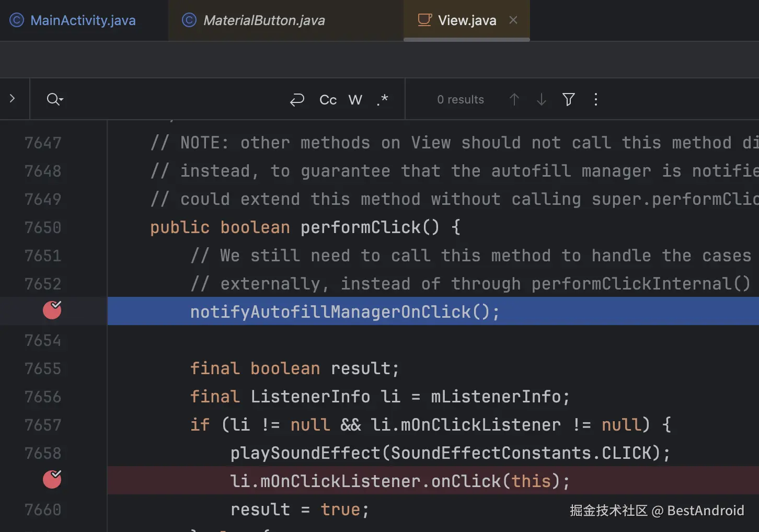
Task: Click the MainActivity.java class icon
Action: [17, 20]
